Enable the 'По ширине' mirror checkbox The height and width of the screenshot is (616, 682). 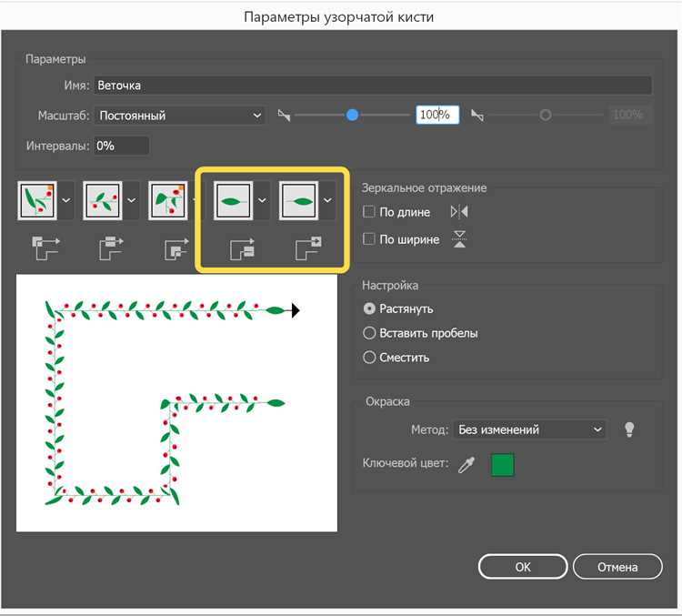[369, 239]
